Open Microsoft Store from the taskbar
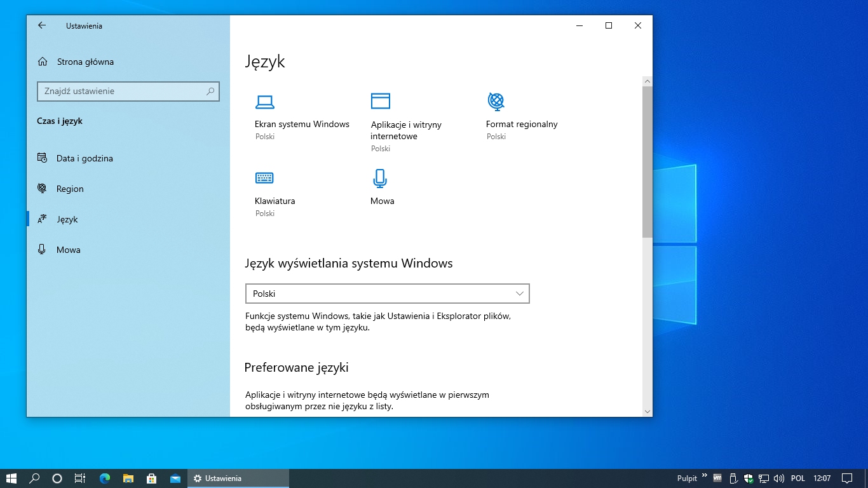Screen dimensions: 868x488 (x=151, y=478)
